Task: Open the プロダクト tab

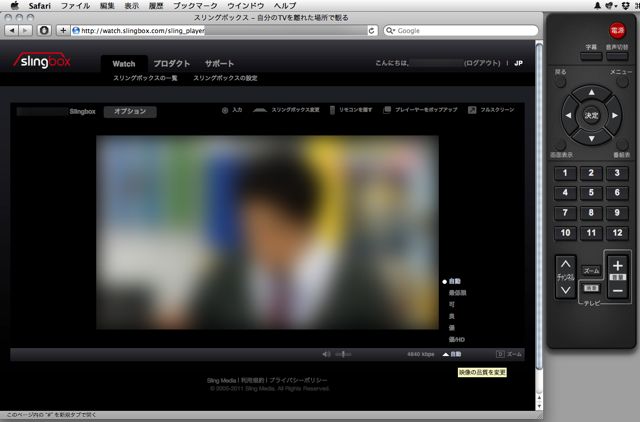Action: coord(171,64)
